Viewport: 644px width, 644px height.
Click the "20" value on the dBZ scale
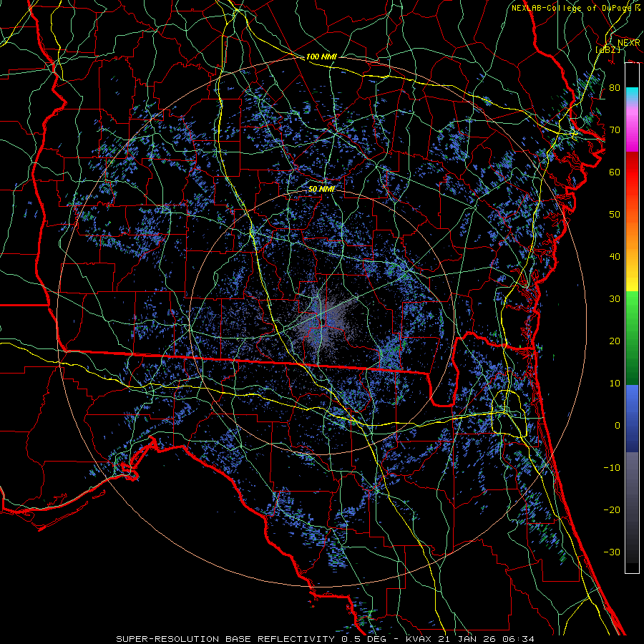click(x=615, y=341)
